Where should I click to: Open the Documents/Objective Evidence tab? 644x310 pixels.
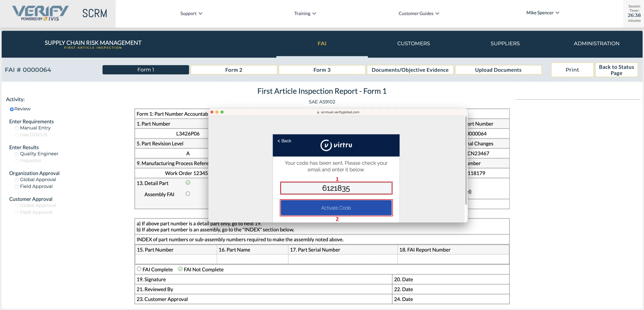point(410,70)
